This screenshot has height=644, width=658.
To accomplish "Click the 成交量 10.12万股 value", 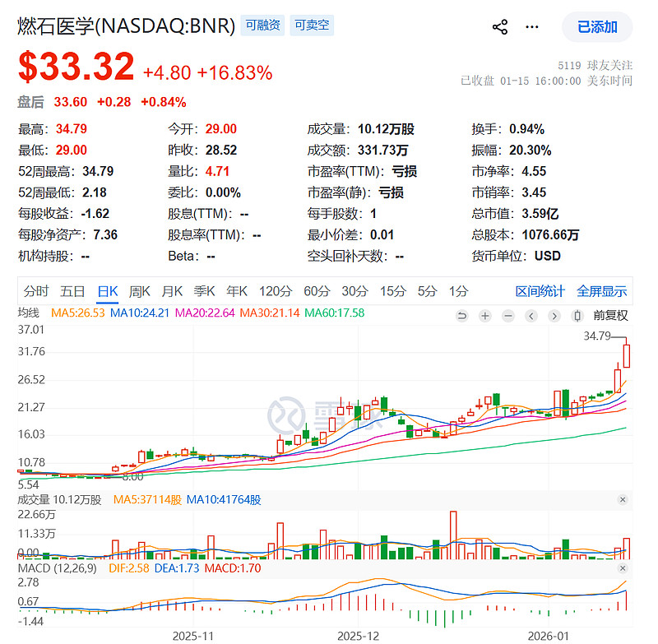I will point(386,129).
